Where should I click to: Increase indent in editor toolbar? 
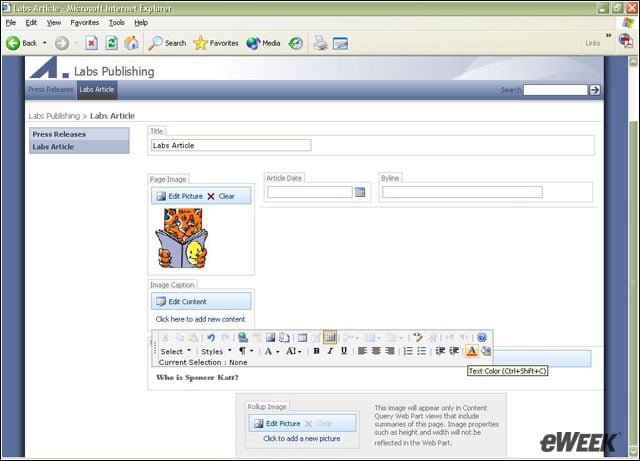pos(453,351)
